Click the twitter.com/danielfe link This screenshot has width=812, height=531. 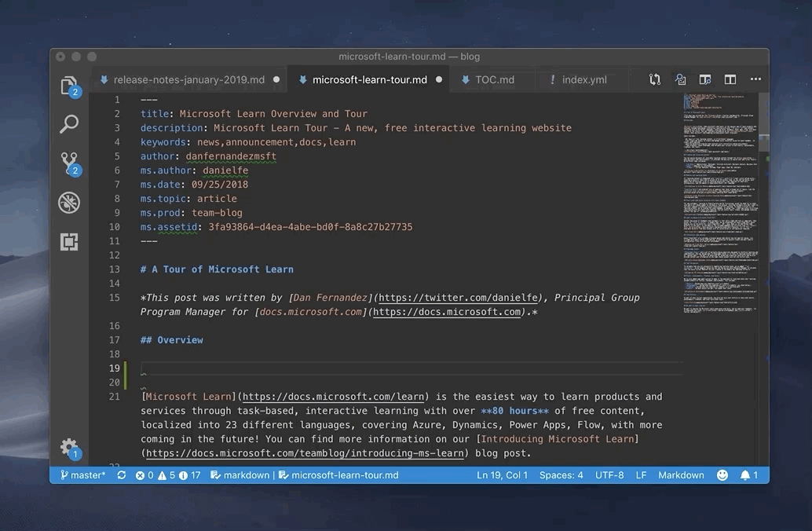point(459,298)
